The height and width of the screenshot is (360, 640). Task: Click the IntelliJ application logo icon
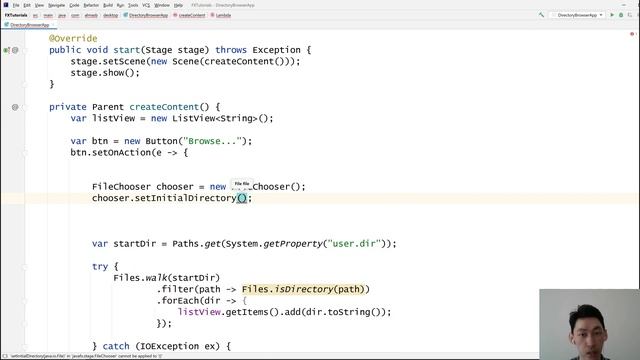(x=6, y=5)
